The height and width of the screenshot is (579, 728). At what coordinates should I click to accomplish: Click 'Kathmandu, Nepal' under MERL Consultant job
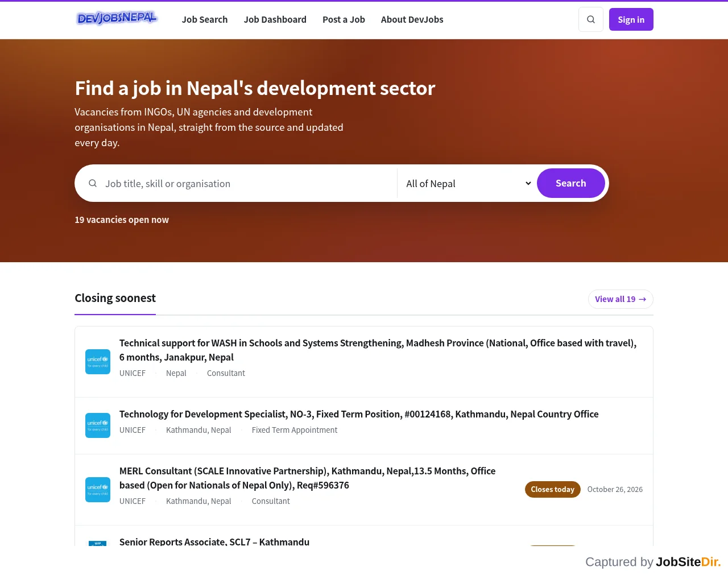pyautogui.click(x=198, y=501)
